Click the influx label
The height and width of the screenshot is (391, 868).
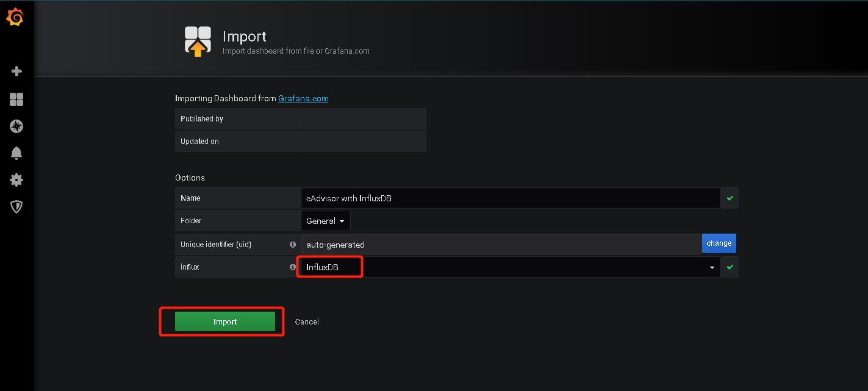coord(190,267)
